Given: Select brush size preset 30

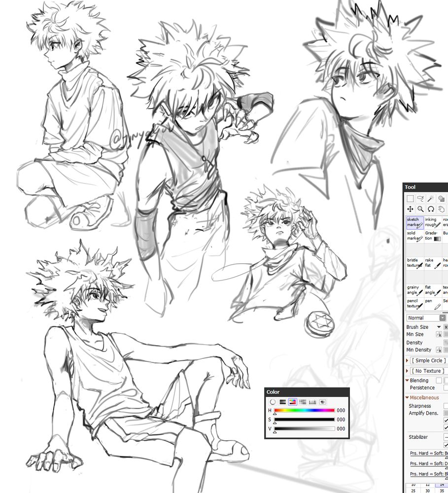Looking at the screenshot, I should (428, 491).
